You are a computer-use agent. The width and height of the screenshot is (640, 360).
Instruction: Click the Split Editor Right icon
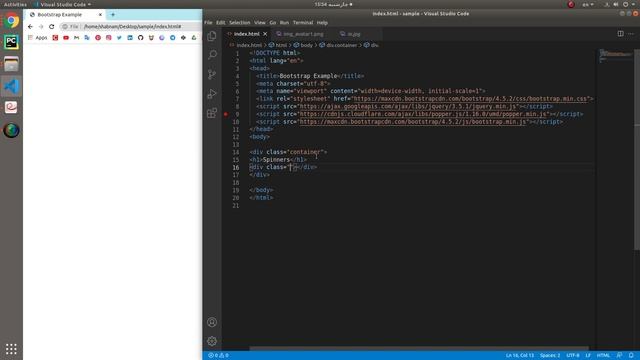[620, 33]
